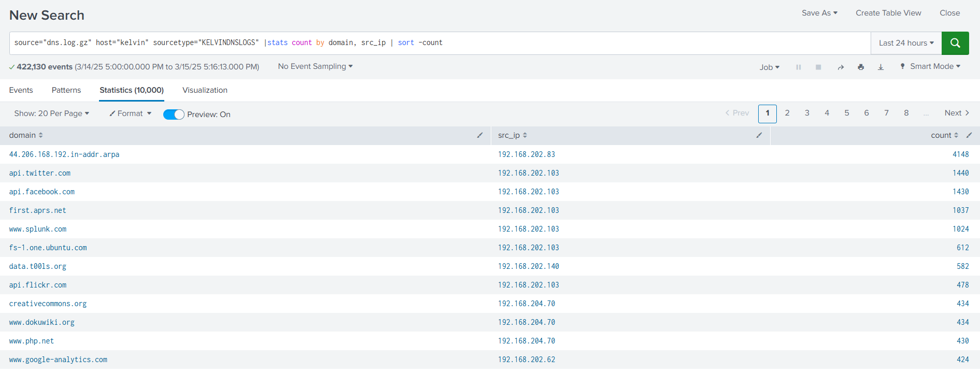Click source IP 192.168.202.83
This screenshot has width=980, height=373.
[527, 154]
